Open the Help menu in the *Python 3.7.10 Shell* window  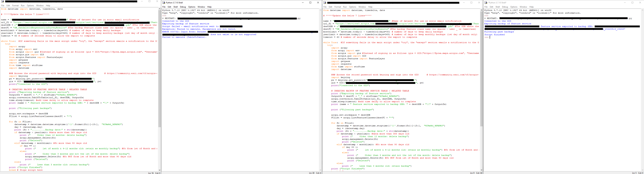(x=531, y=7)
